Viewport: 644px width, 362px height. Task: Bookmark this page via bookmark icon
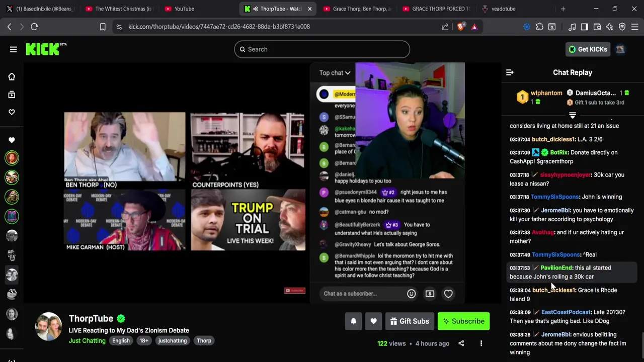pyautogui.click(x=103, y=27)
